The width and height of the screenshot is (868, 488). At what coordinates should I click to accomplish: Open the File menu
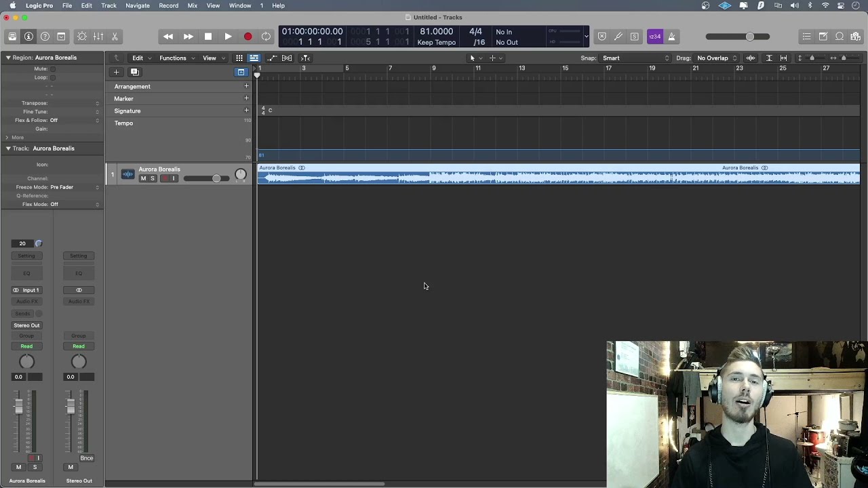67,5
